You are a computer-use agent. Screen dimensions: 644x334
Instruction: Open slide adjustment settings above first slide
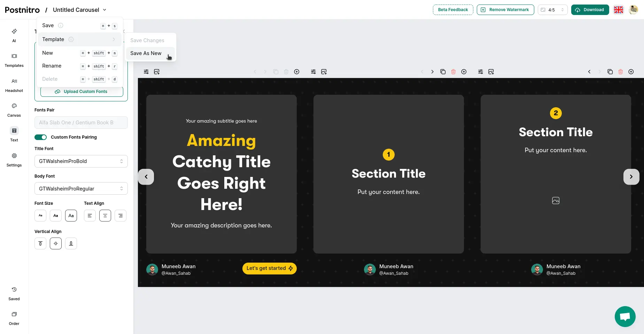(146, 71)
